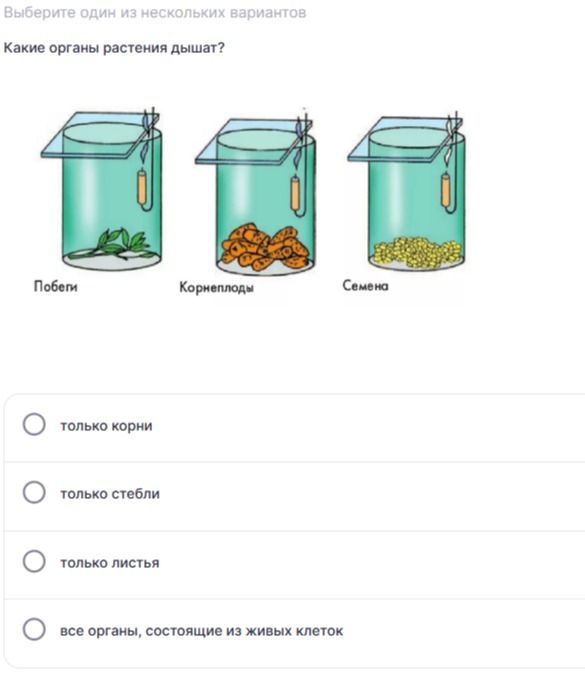Click the 'Корнеплоды' label under middle jar
Screen dimensions: 585x675
tap(216, 287)
